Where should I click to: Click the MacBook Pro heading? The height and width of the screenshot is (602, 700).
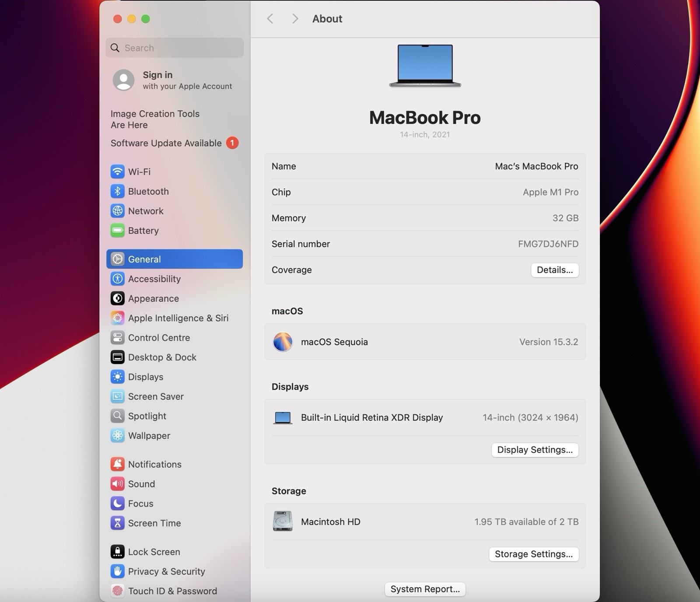(x=425, y=117)
